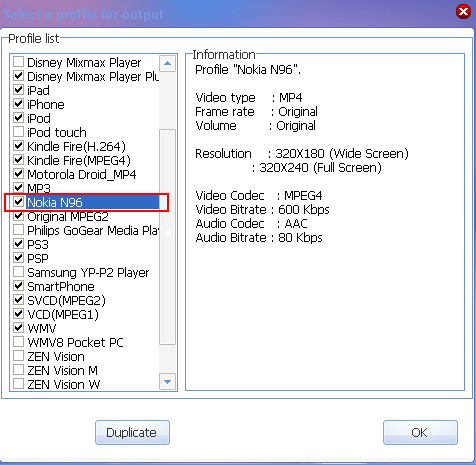This screenshot has height=465, width=476.
Task: Select WMV8 Pocket PC profile name
Action: click(75, 343)
